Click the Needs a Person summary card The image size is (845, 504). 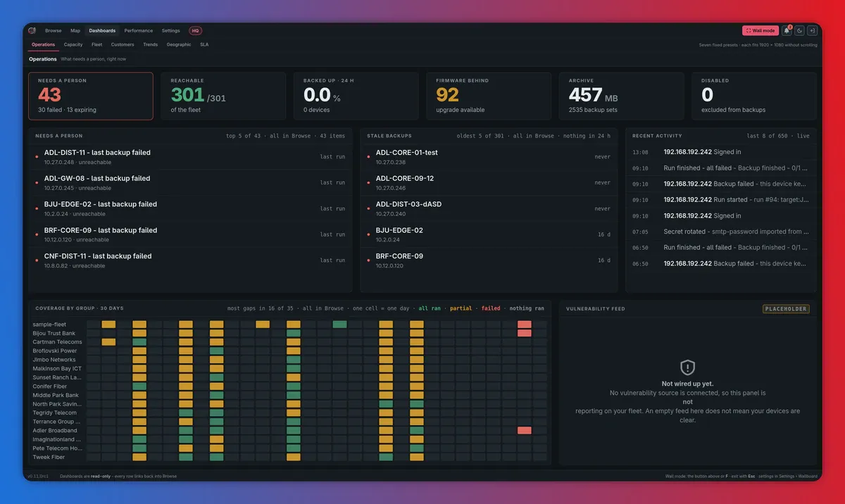91,96
